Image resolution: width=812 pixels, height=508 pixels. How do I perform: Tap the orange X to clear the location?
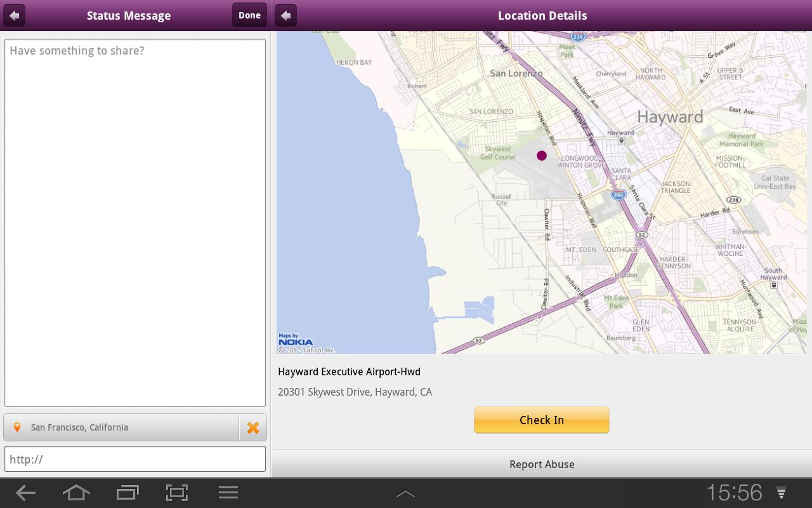tap(252, 427)
